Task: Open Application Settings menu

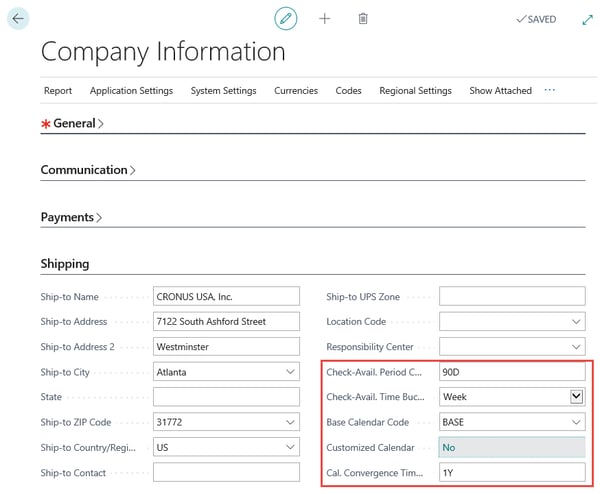Action: (x=131, y=91)
